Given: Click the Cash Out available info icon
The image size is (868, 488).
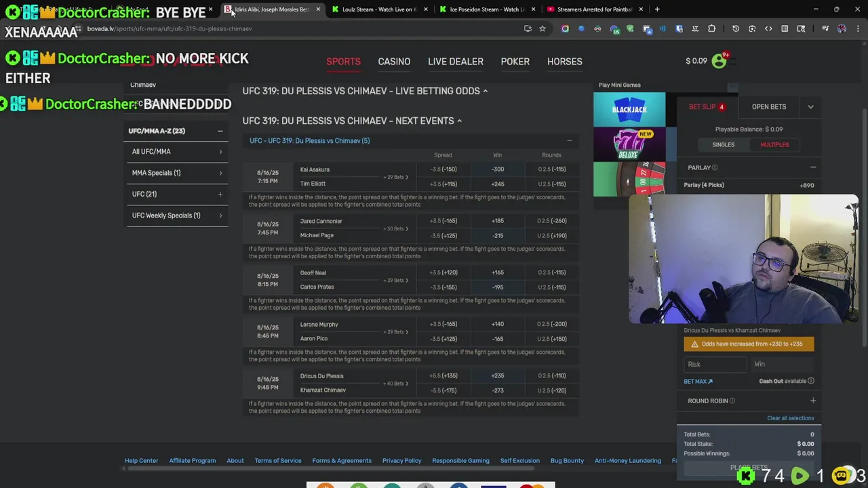Looking at the screenshot, I should [x=811, y=381].
